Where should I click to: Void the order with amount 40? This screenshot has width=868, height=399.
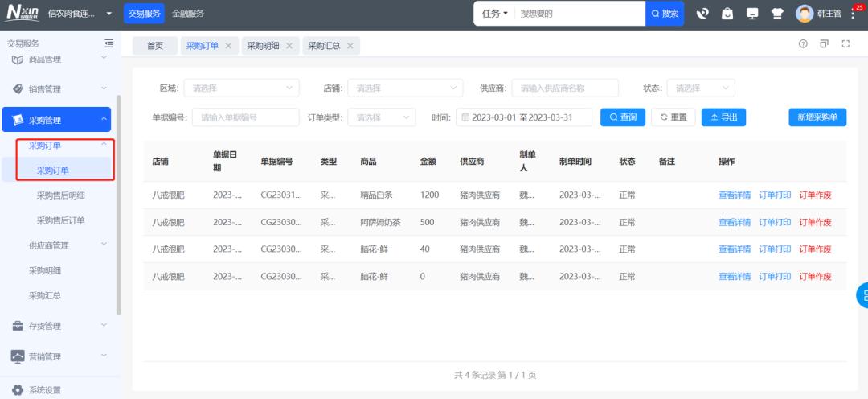click(815, 249)
